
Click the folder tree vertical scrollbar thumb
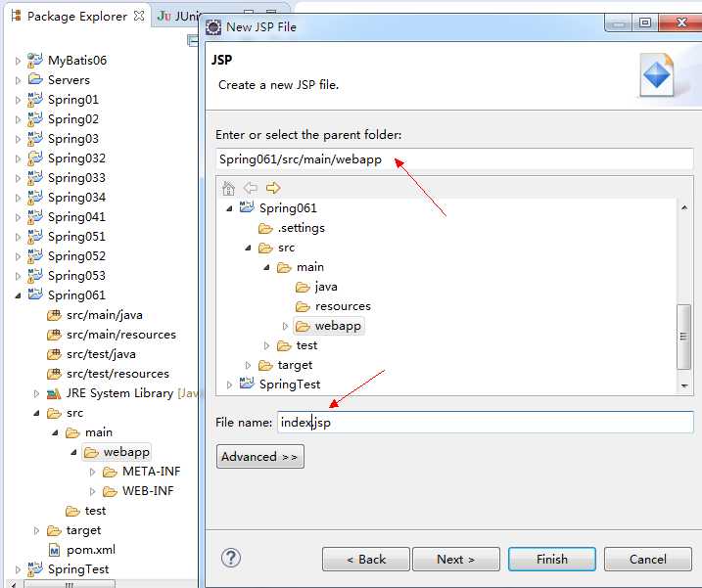pyautogui.click(x=683, y=337)
